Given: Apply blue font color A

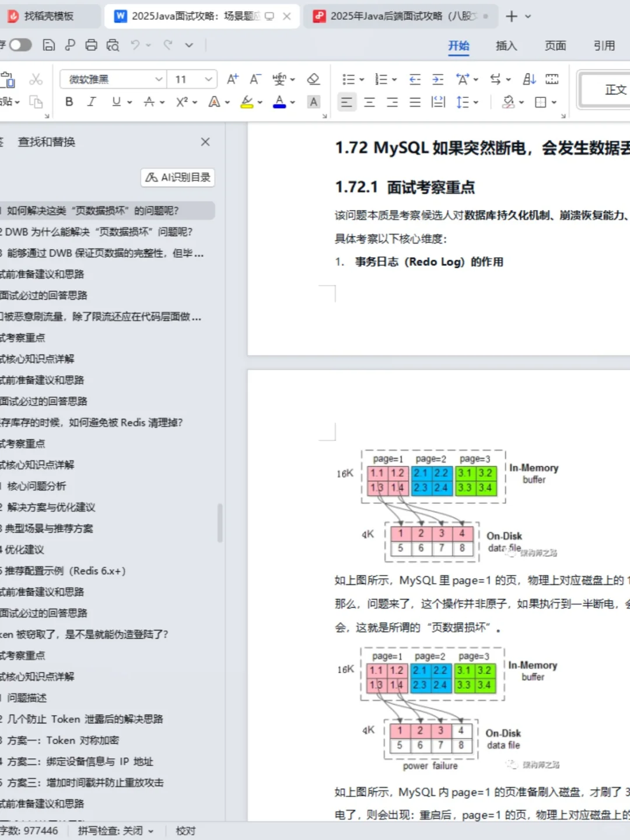Looking at the screenshot, I should (280, 102).
